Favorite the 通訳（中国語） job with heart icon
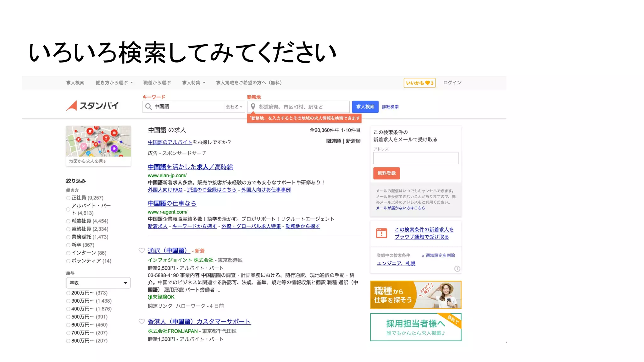The height and width of the screenshot is (362, 644). 142,250
